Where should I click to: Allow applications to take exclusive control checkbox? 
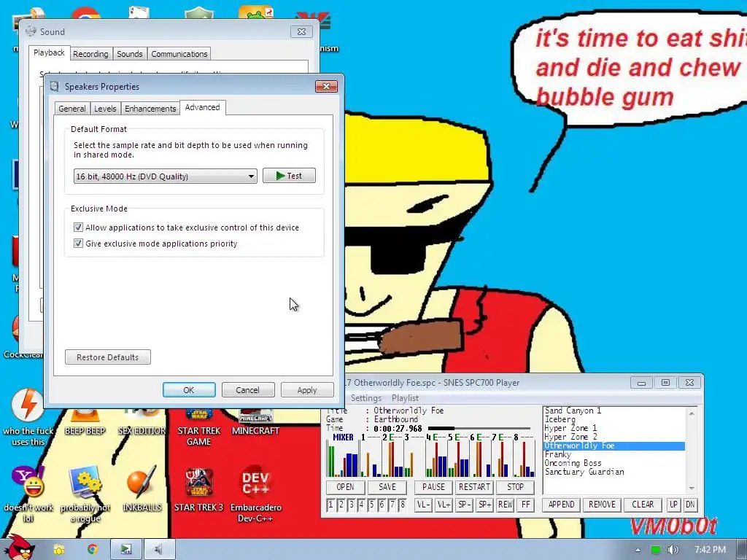78,227
